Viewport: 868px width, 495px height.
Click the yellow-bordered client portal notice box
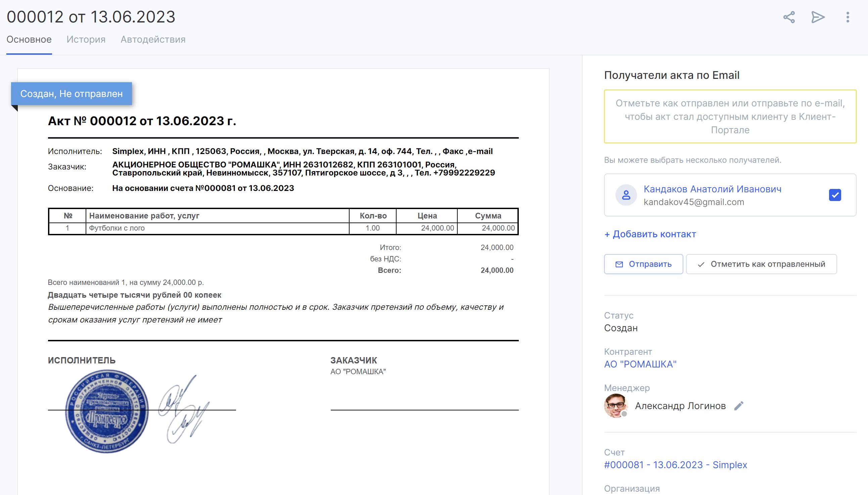(730, 116)
